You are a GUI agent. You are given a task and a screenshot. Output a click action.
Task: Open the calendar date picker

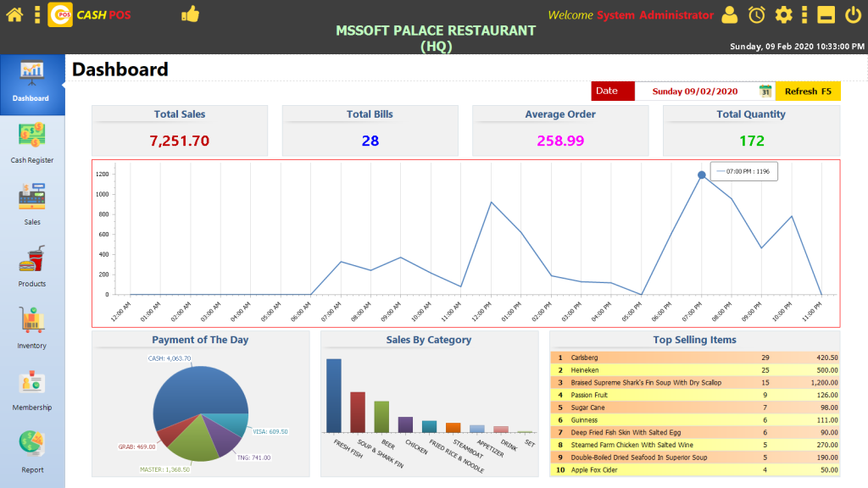pyautogui.click(x=765, y=91)
